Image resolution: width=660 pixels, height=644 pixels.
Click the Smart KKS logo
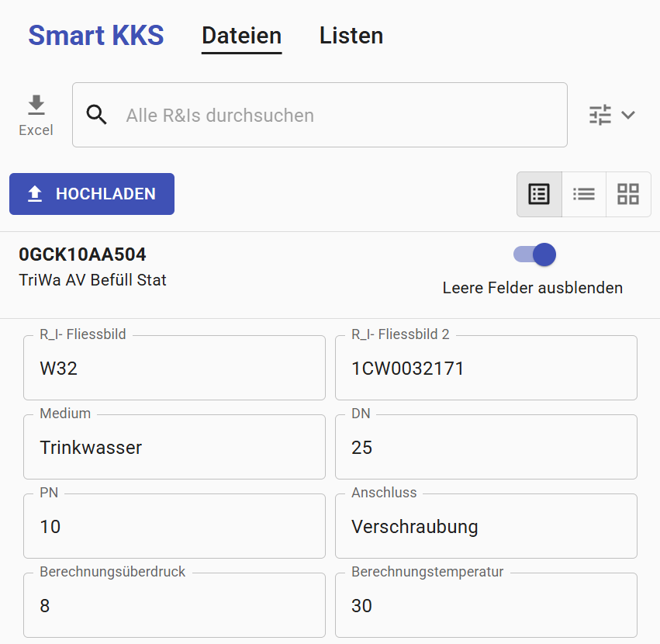[95, 35]
